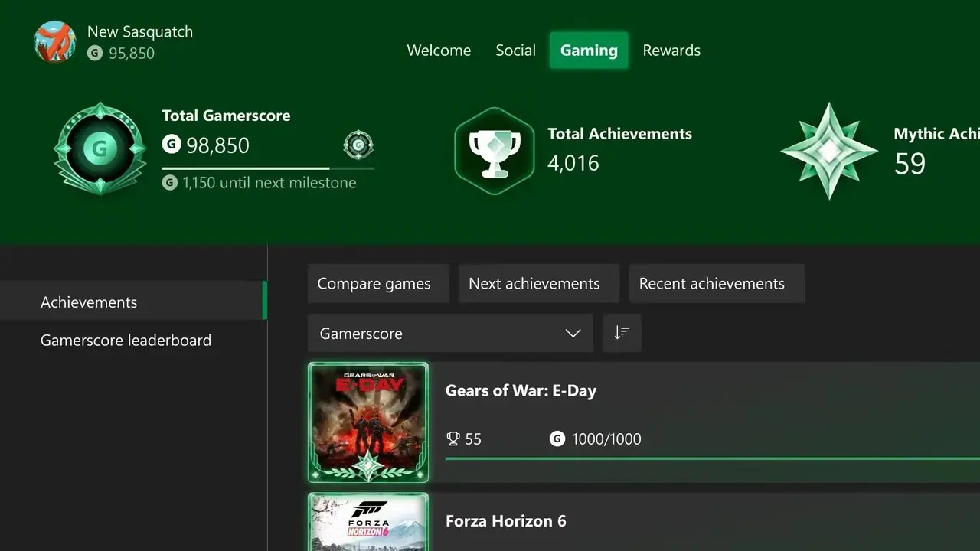This screenshot has height=551, width=980.
Task: Select the Gaming tab
Action: 589,51
